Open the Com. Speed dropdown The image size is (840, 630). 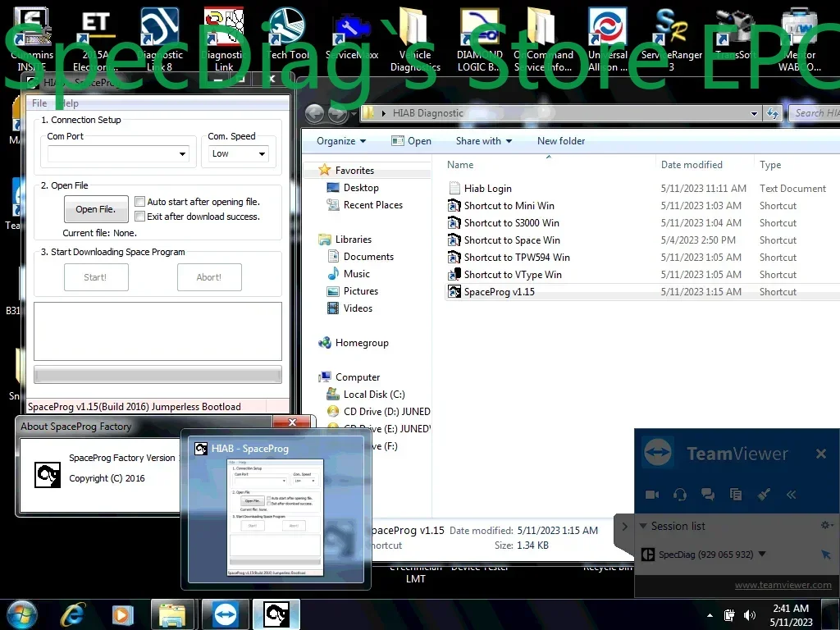coord(262,154)
